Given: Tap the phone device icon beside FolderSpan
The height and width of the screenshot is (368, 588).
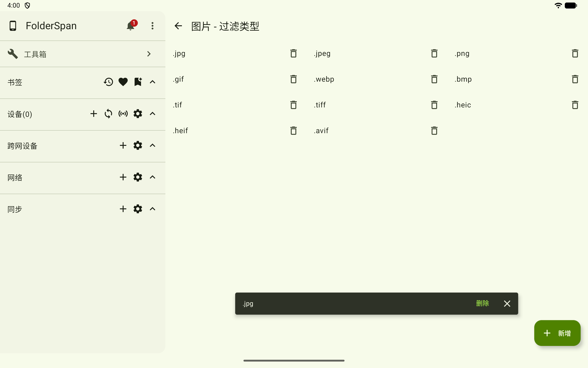Looking at the screenshot, I should point(13,26).
